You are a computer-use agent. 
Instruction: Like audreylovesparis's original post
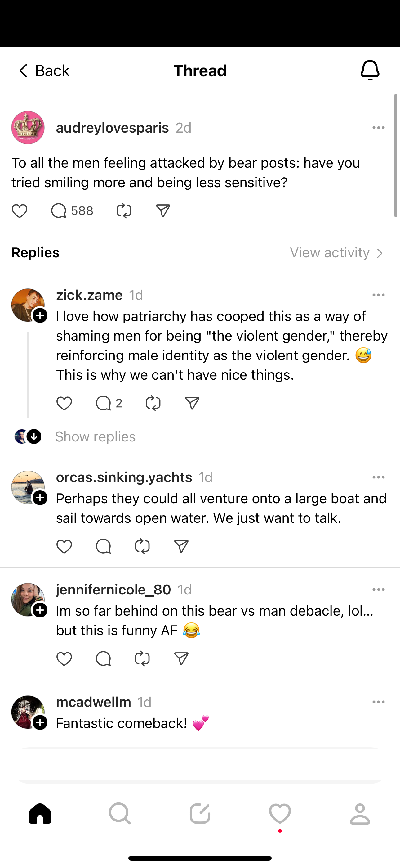point(20,211)
